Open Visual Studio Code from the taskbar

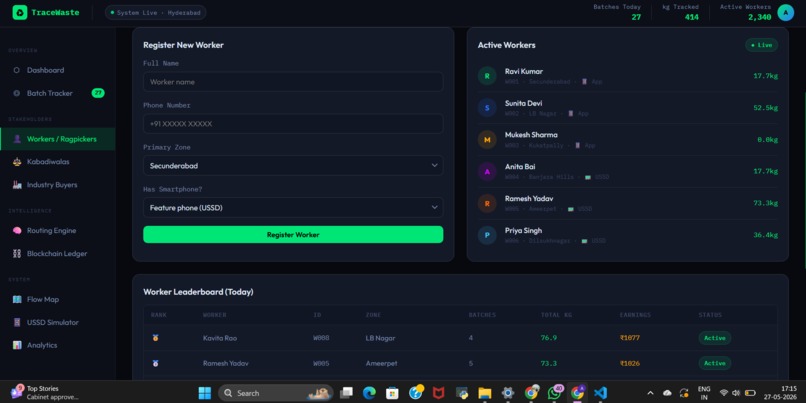(x=600, y=393)
